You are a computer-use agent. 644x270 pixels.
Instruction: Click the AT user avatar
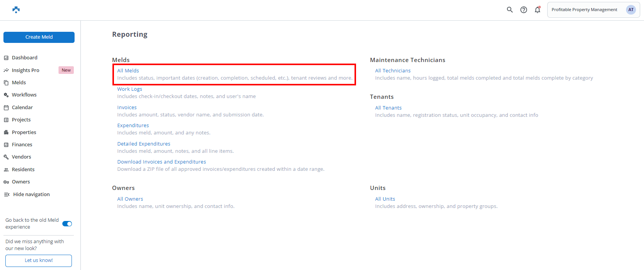pos(631,10)
